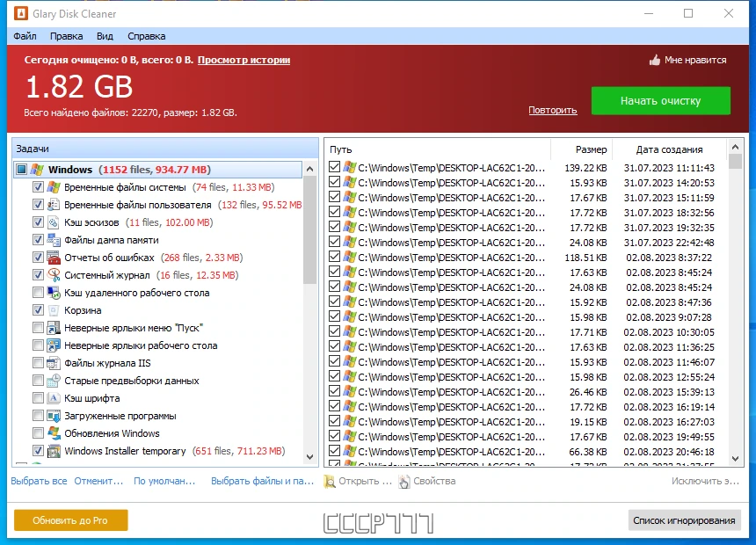Open the Справка menu
Image resolution: width=756 pixels, height=545 pixels.
click(x=147, y=36)
